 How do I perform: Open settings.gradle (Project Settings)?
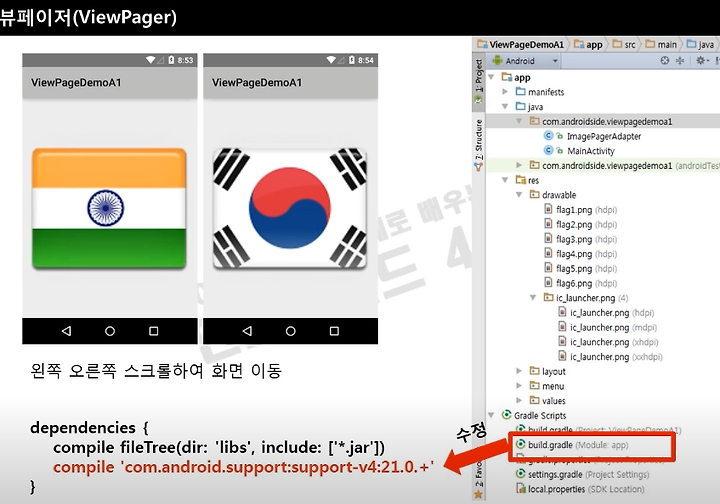(x=582, y=474)
